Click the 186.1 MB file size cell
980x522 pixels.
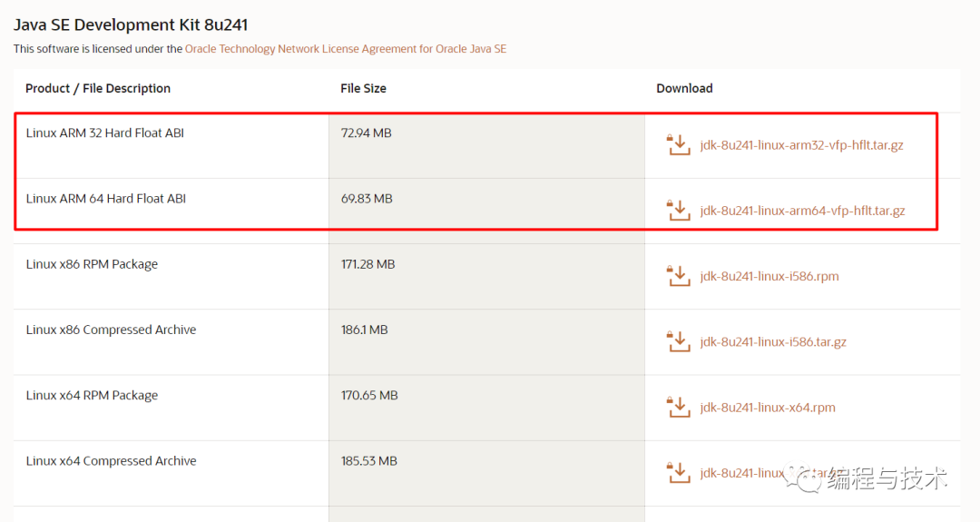point(364,330)
